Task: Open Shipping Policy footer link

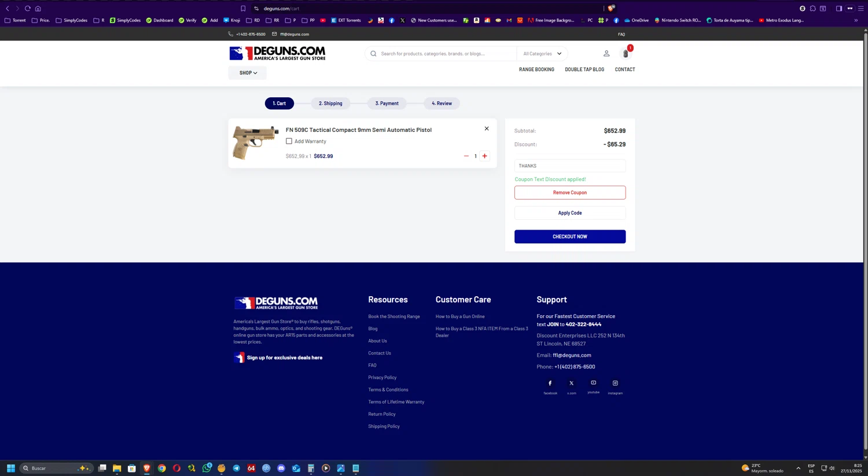Action: (384, 426)
